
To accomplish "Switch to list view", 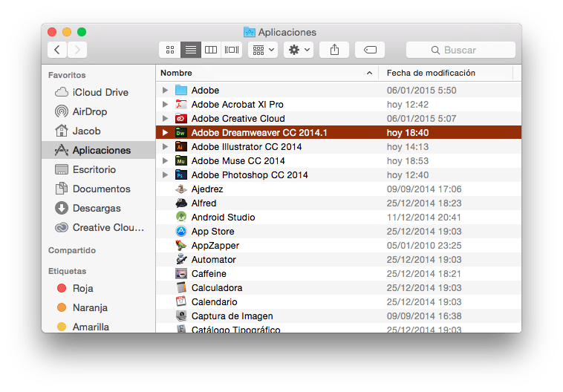I will (191, 50).
